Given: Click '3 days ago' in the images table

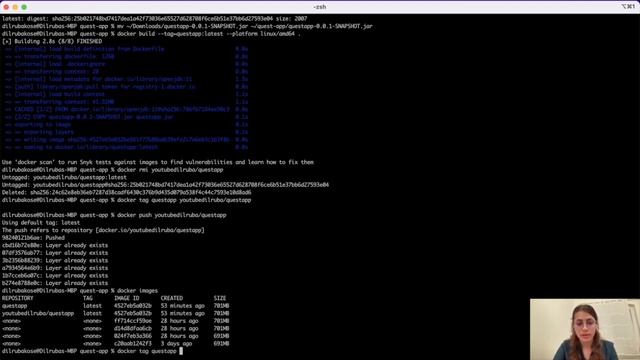Looking at the screenshot, I should pyautogui.click(x=176, y=344).
